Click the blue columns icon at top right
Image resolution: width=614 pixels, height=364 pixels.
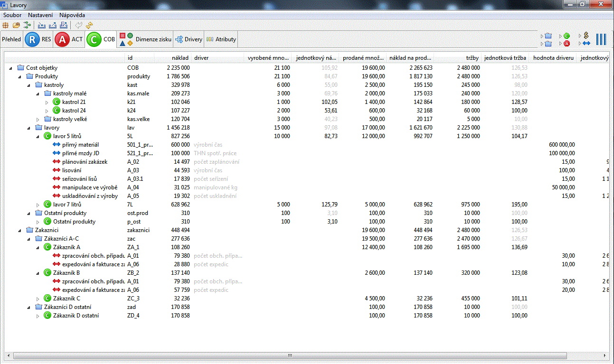click(601, 39)
